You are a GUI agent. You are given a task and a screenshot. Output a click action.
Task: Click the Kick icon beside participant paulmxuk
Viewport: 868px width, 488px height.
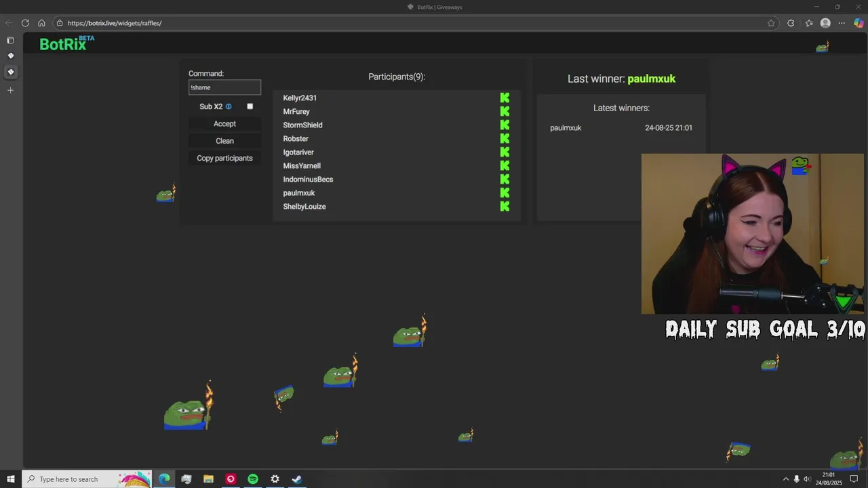[505, 192]
